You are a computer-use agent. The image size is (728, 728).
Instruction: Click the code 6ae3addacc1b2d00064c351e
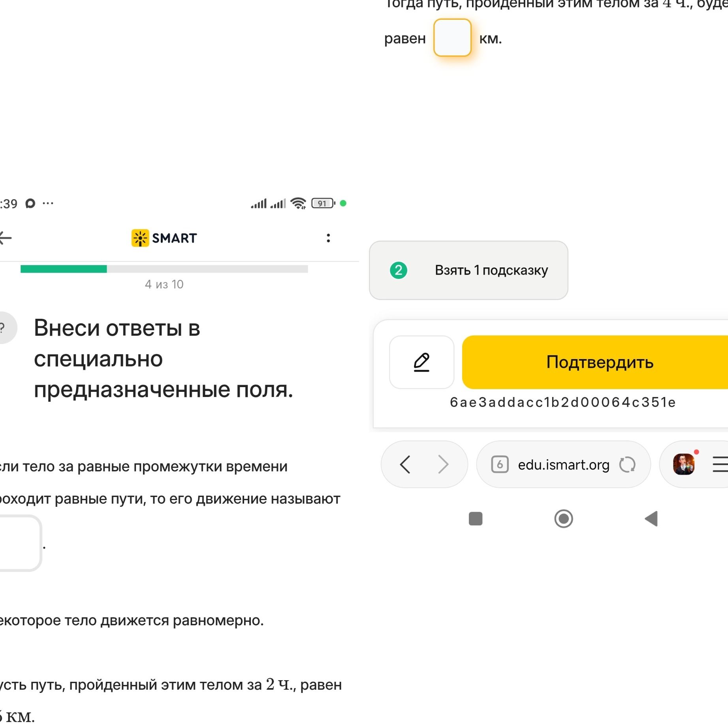[563, 402]
